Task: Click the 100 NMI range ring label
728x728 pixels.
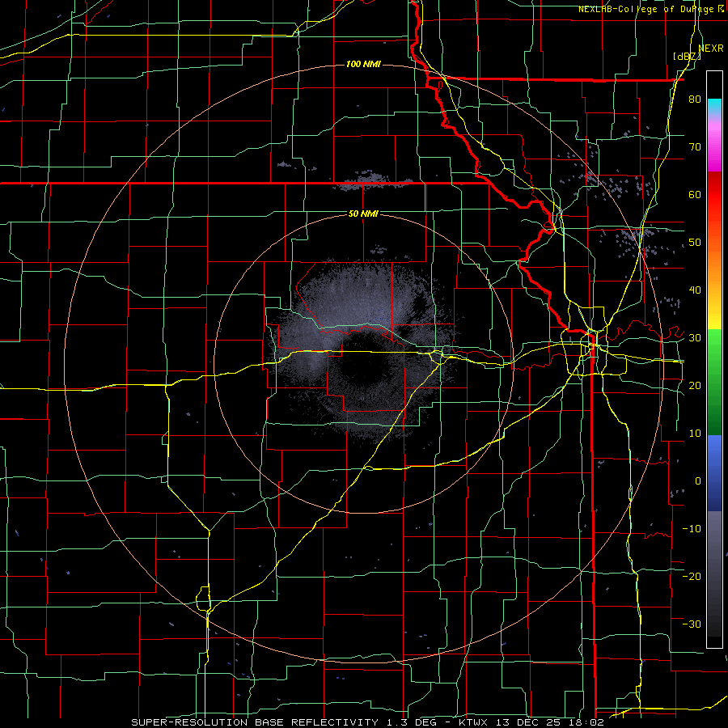Action: 363,64
